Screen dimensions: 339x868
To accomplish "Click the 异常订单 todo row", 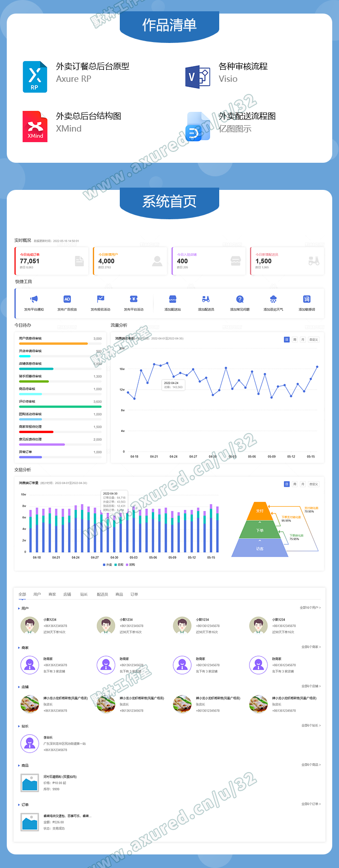I will click(60, 454).
